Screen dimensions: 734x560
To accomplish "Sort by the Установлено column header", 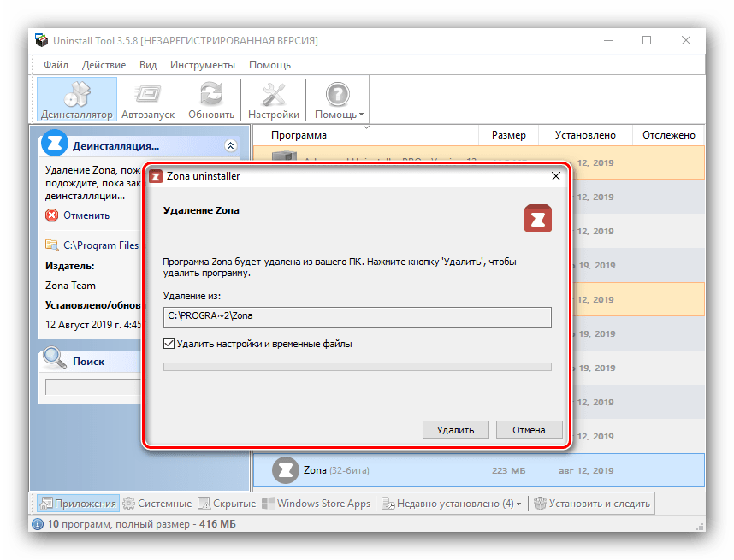I will (585, 135).
